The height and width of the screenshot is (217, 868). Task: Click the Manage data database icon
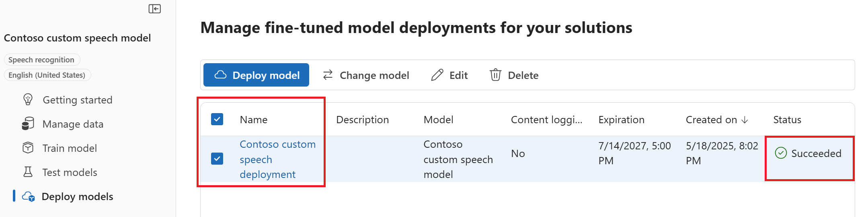[x=28, y=124]
